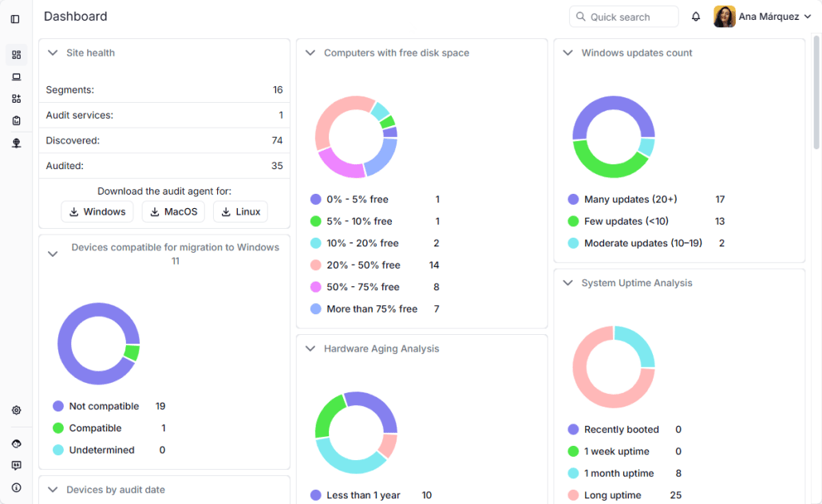Click the Quick search field
This screenshot has width=822, height=504.
624,17
